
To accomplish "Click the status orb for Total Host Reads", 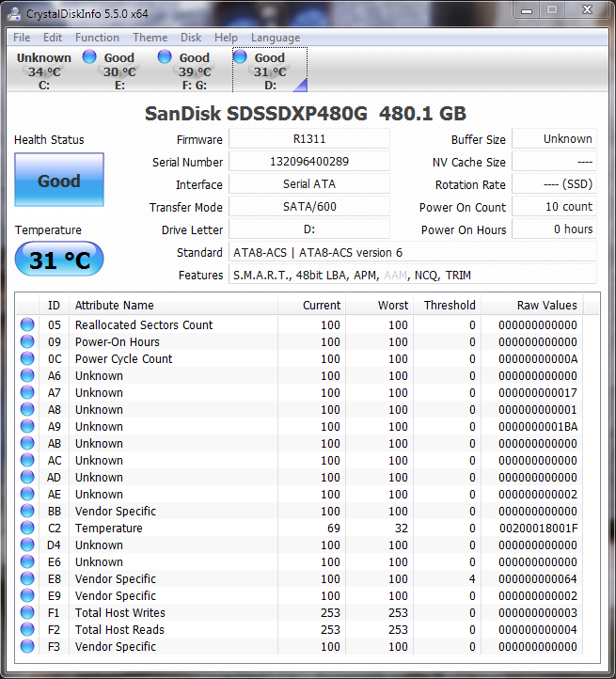I will tap(27, 630).
